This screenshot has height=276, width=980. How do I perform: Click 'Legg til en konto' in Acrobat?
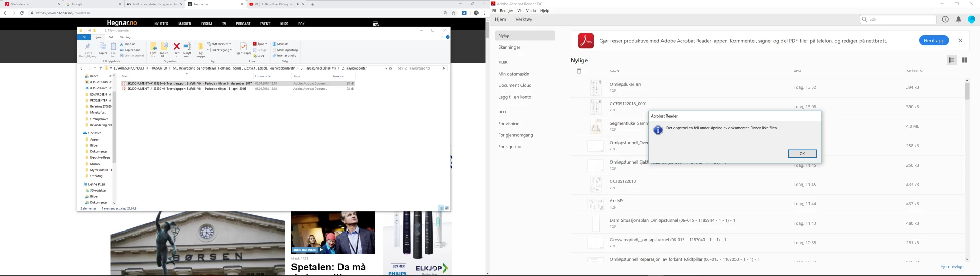(x=514, y=97)
